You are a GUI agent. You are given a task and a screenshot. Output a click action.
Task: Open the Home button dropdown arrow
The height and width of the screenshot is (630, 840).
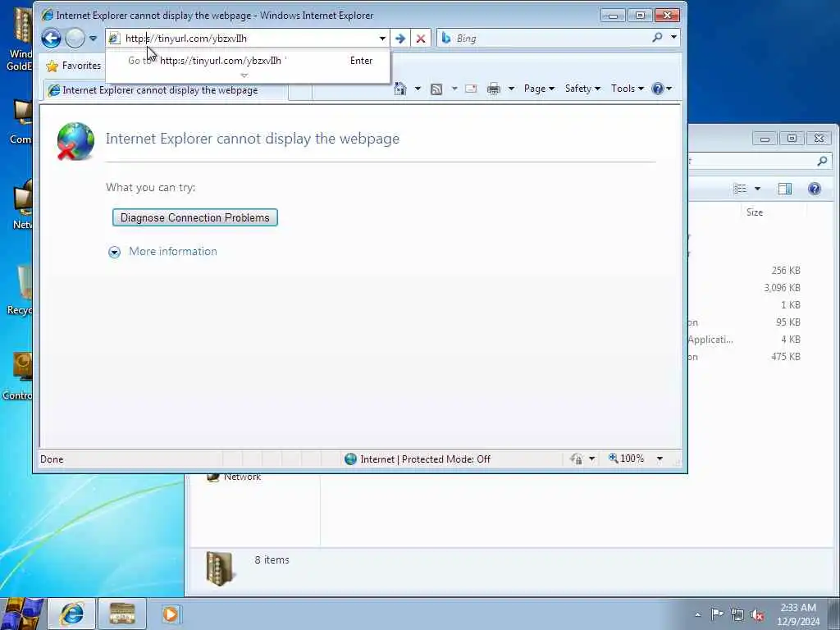[x=418, y=89]
